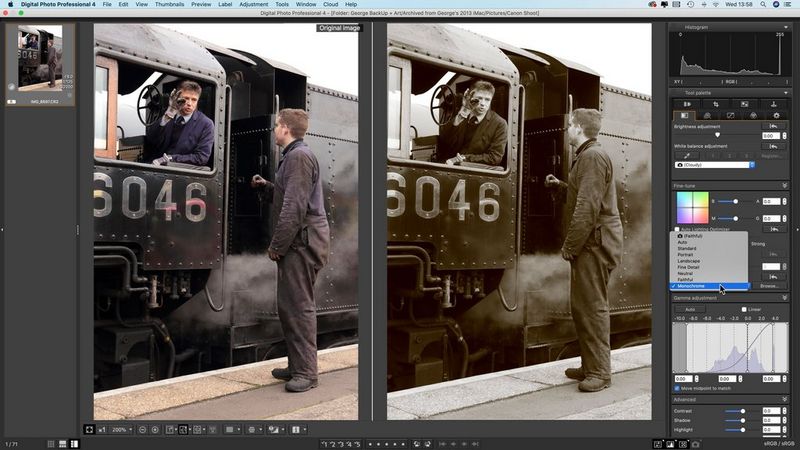Open the 200% zoom level dropdown

(x=121, y=429)
